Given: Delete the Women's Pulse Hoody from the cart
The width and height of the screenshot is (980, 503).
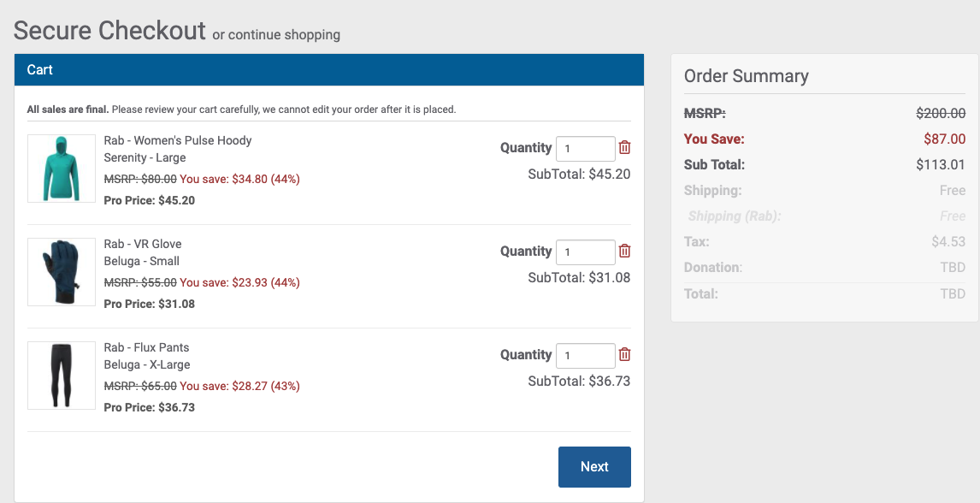Looking at the screenshot, I should (x=624, y=147).
